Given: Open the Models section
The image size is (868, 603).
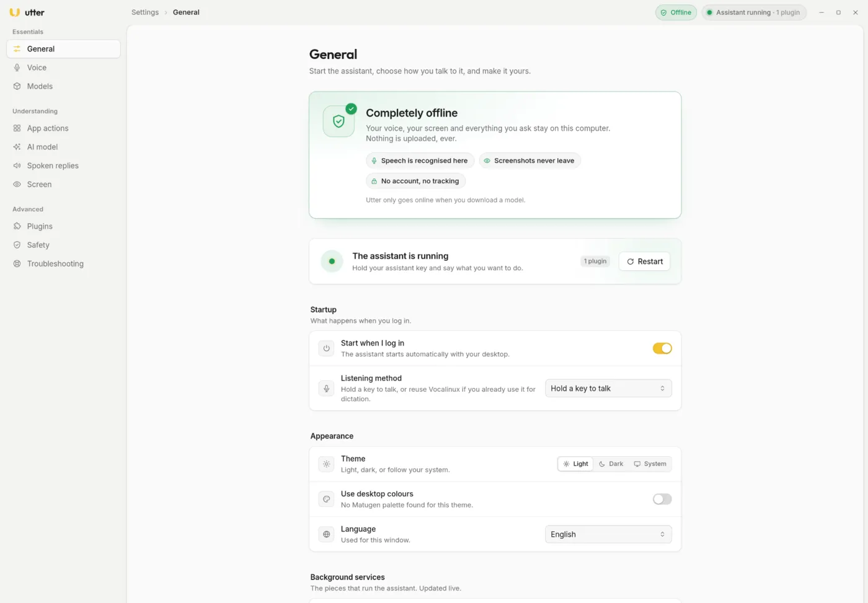Looking at the screenshot, I should [x=63, y=86].
